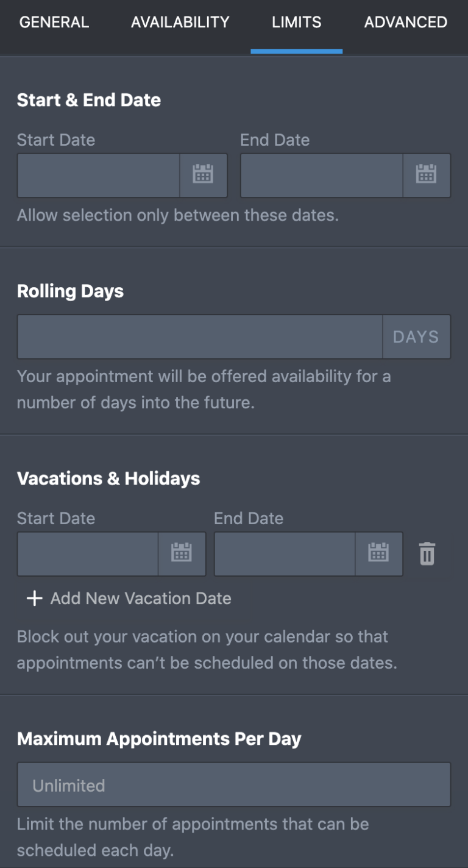Screen dimensions: 468x868
Task: Click the Maximum Appointments Per Day field
Action: pos(234,785)
